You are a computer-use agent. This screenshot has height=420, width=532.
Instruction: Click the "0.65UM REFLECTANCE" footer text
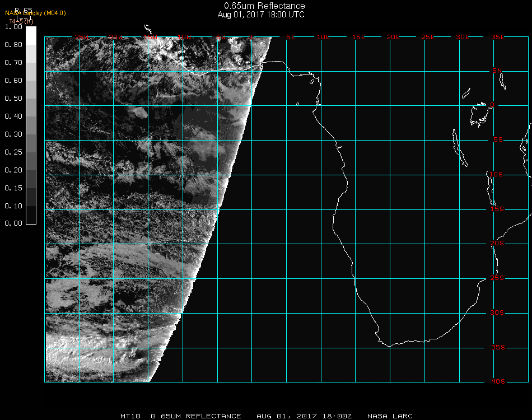(196, 416)
